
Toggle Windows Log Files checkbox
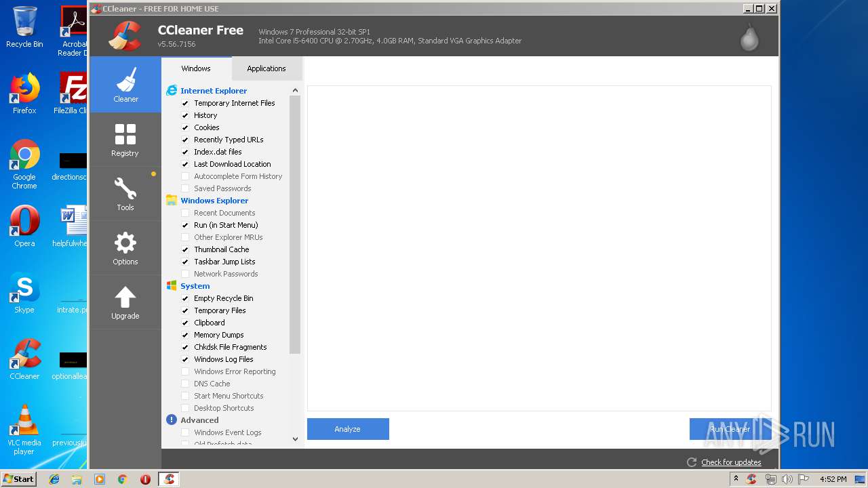coord(185,359)
